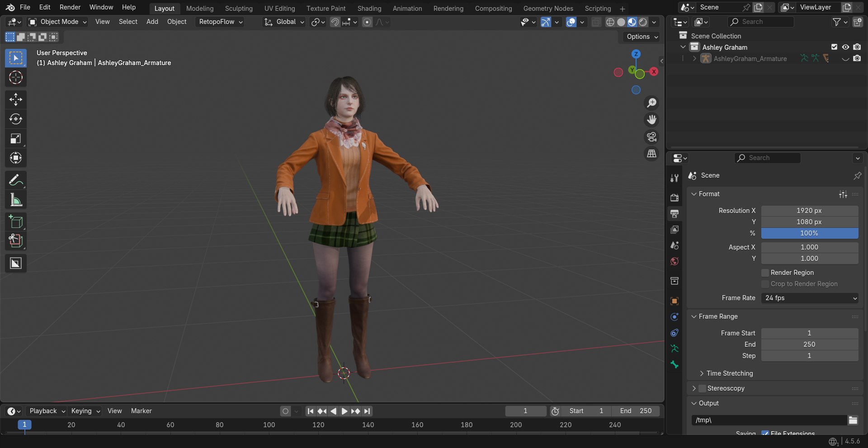Open the RetopoFlow dropdown menu
868x448 pixels.
pos(221,22)
